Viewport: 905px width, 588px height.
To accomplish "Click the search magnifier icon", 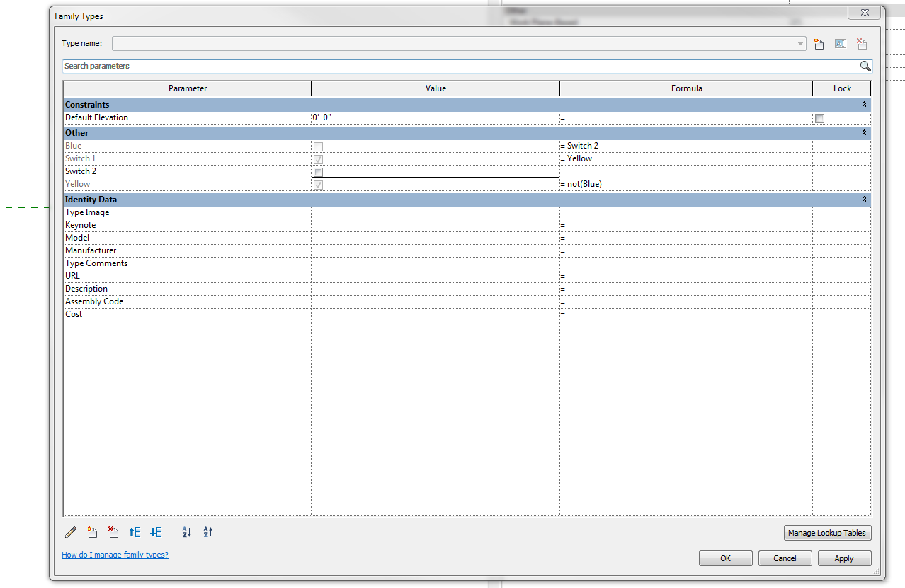I will 865,66.
